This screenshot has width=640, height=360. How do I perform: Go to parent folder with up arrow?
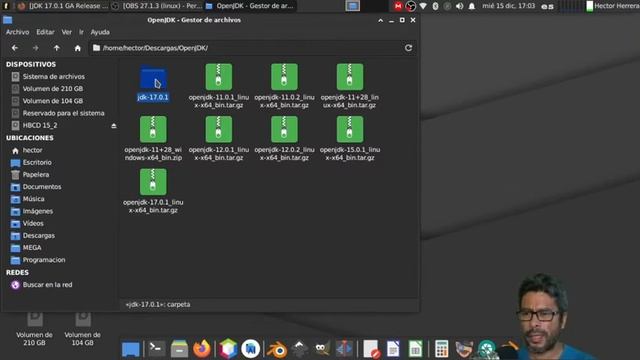click(x=56, y=48)
